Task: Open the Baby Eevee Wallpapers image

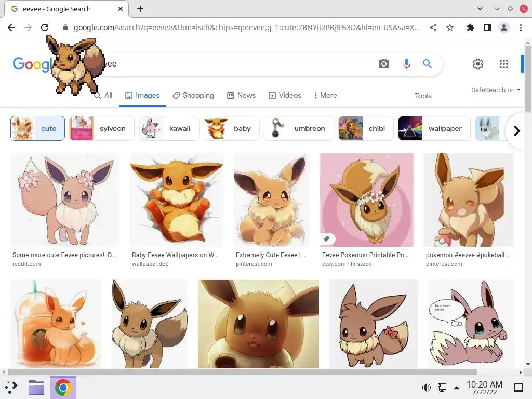Action: pos(177,200)
